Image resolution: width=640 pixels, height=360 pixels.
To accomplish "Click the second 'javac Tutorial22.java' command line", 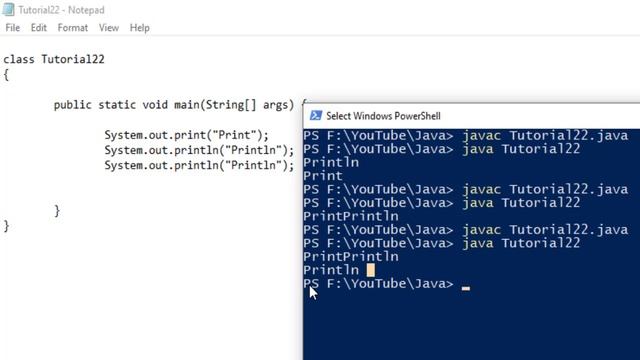I will [466, 189].
